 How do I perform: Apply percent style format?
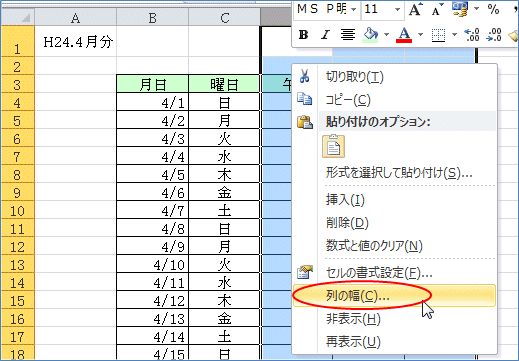point(493,9)
